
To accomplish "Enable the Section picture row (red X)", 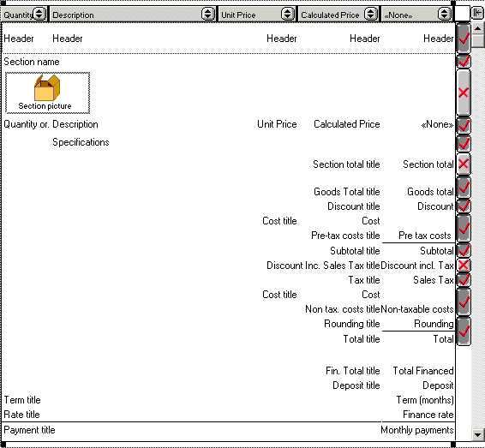I will (464, 93).
